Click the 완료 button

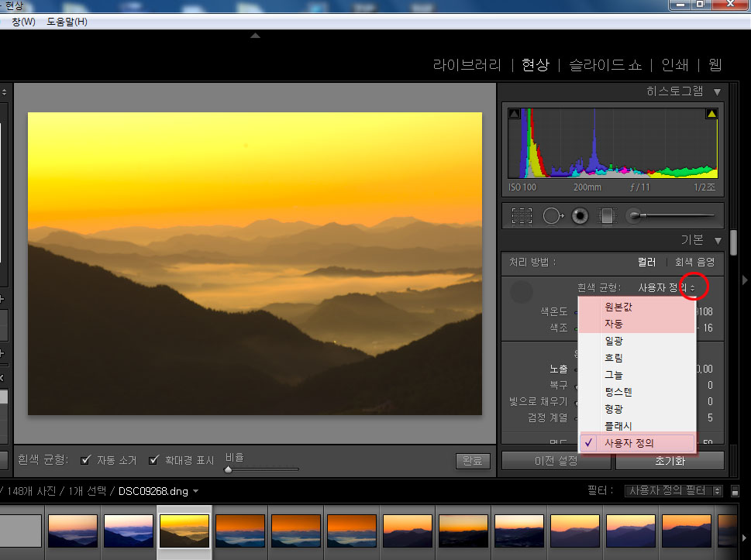[x=473, y=461]
